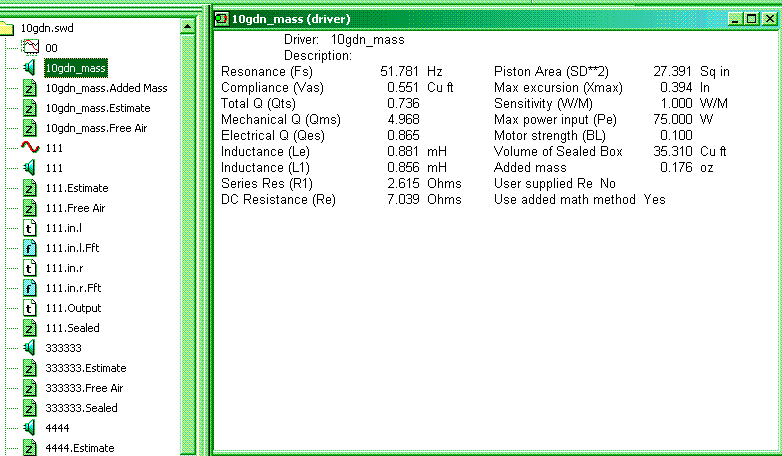The height and width of the screenshot is (456, 782).
Task: Maximize the 10gdn_mass driver window
Action: tap(752, 19)
